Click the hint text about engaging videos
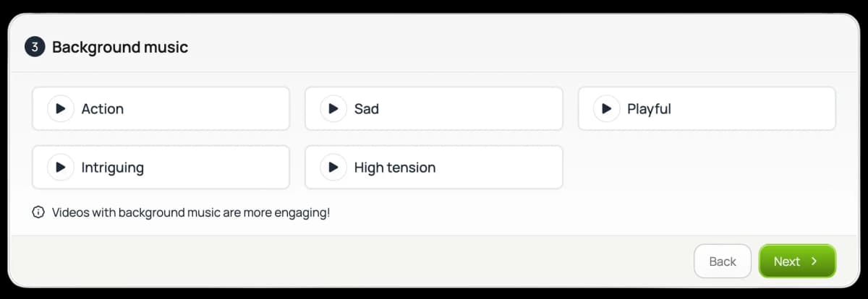This screenshot has height=299, width=868. coord(191,212)
